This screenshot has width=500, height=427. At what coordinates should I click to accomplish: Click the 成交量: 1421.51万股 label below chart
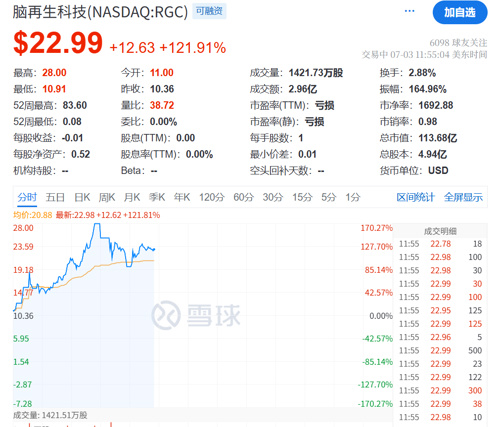pos(50,415)
